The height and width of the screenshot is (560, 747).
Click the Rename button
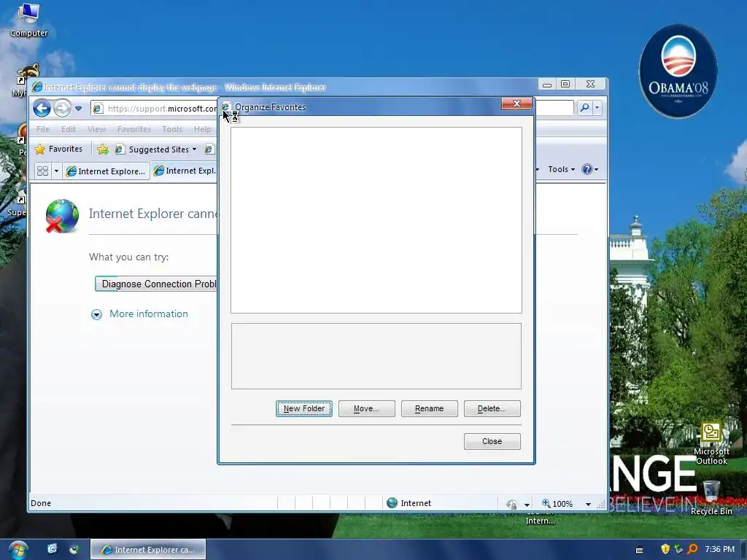point(429,408)
